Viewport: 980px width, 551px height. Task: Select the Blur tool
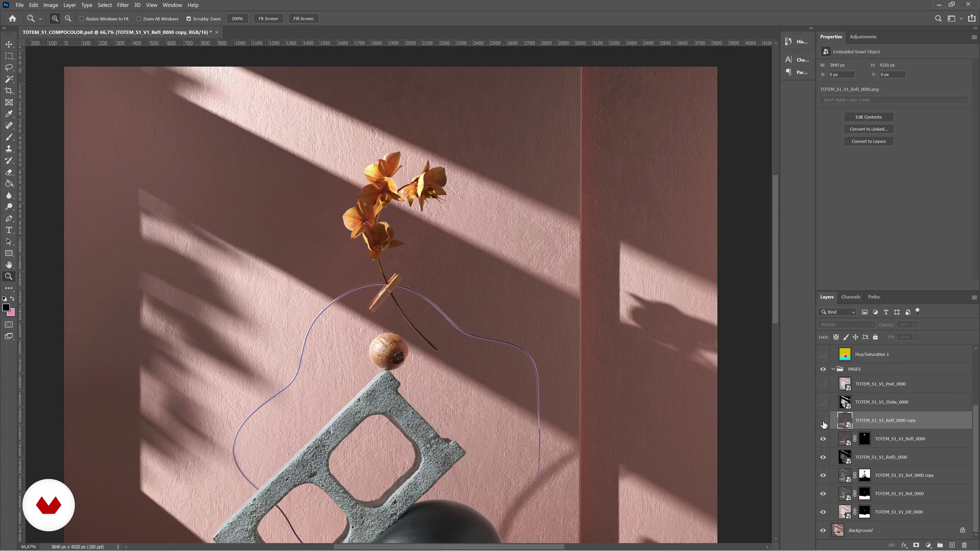(9, 195)
